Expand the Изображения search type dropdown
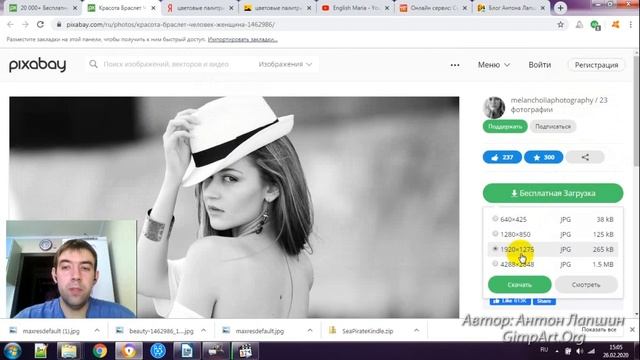The width and height of the screenshot is (640, 360). click(x=285, y=64)
